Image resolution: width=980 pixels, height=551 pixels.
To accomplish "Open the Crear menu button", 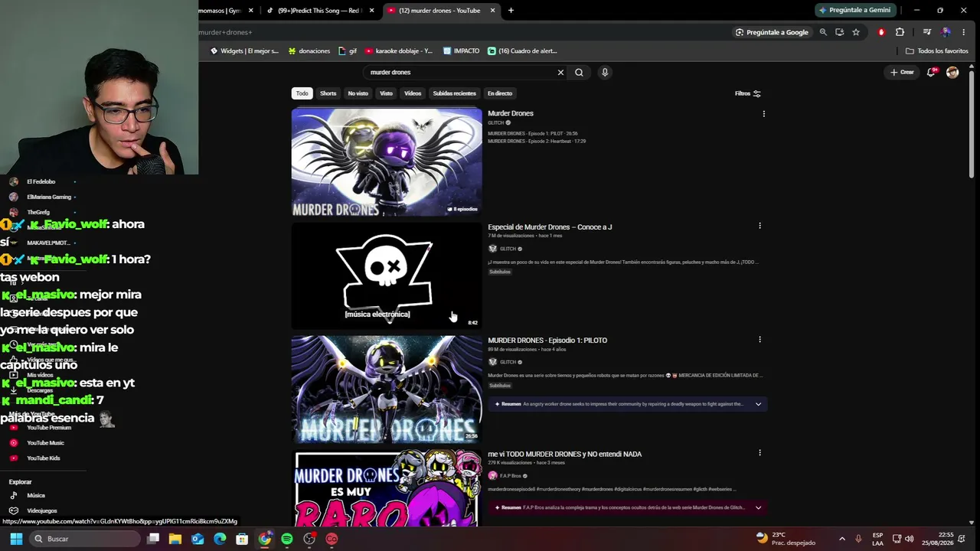I will click(902, 72).
